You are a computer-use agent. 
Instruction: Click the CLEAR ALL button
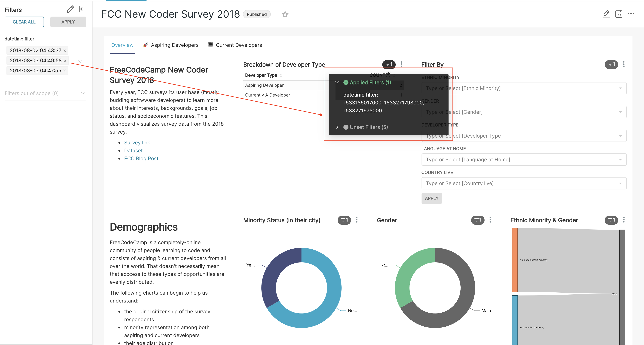pyautogui.click(x=24, y=22)
